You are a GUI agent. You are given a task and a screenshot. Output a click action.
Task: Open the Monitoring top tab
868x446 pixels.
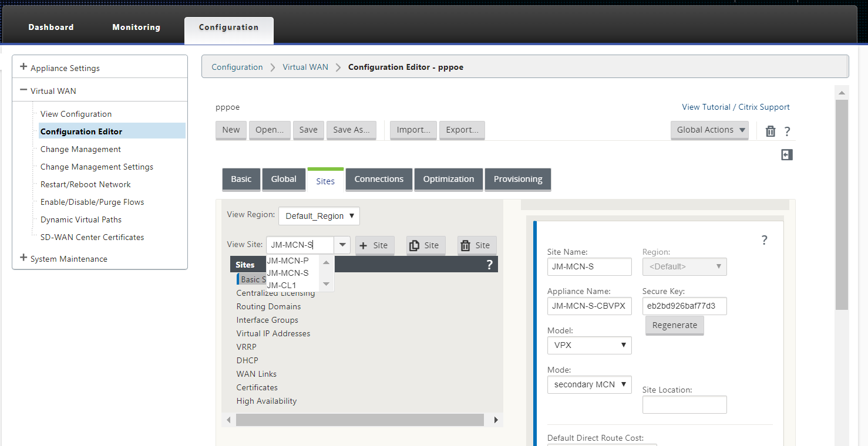click(x=136, y=27)
